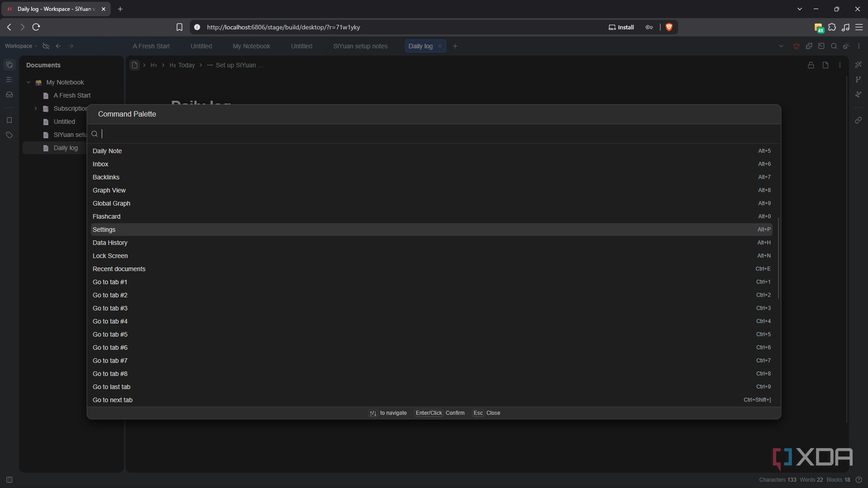Open the Inbox panel icon in left dock
Image resolution: width=868 pixels, height=488 pixels.
(x=9, y=95)
